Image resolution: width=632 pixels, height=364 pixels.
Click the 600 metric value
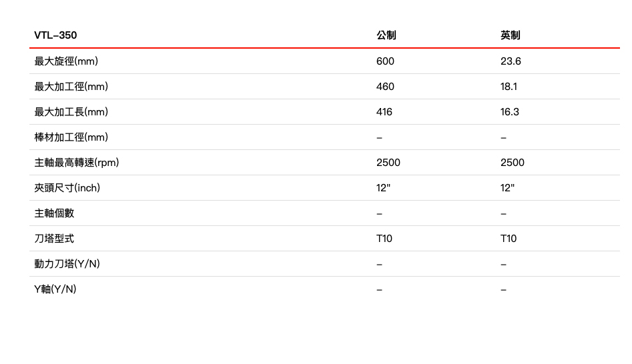click(385, 61)
